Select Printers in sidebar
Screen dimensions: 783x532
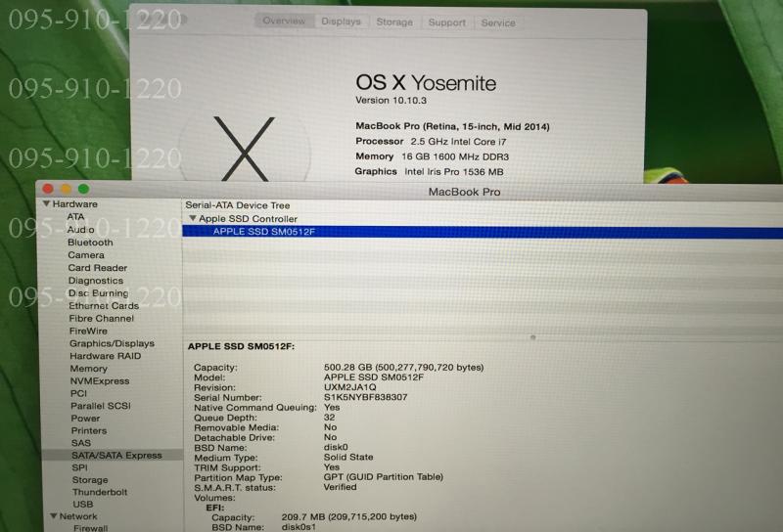(89, 430)
